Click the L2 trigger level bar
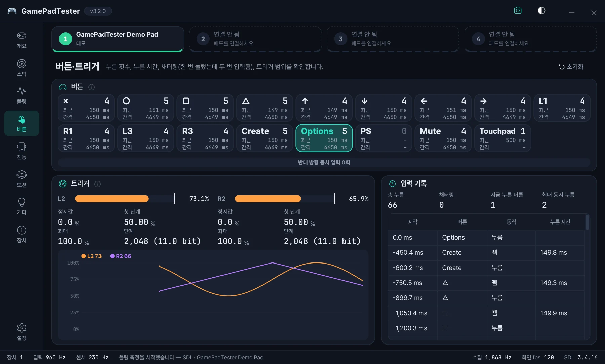This screenshot has height=364, width=605. click(x=125, y=199)
